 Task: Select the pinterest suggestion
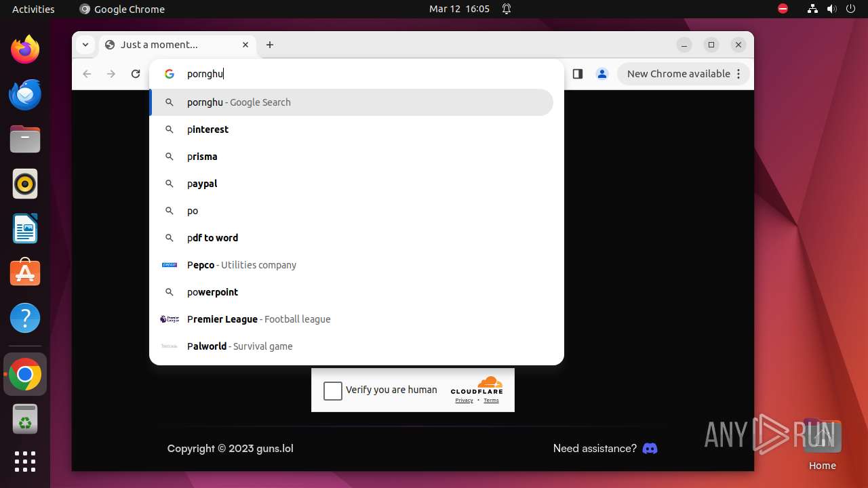click(x=351, y=129)
